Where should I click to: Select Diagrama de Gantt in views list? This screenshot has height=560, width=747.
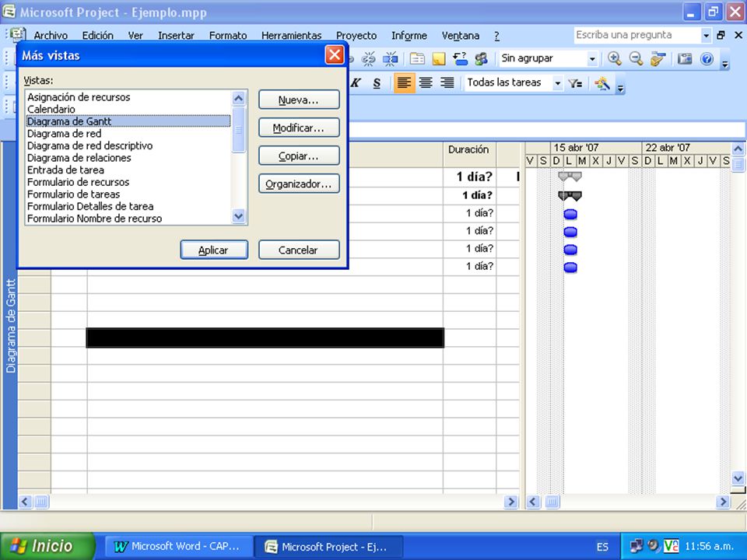pyautogui.click(x=128, y=121)
